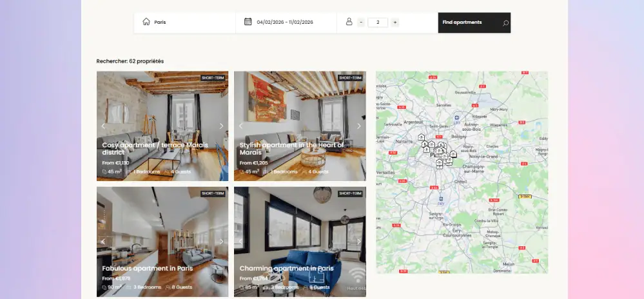Click the map of Paris region
The image size is (644, 299).
[462, 172]
